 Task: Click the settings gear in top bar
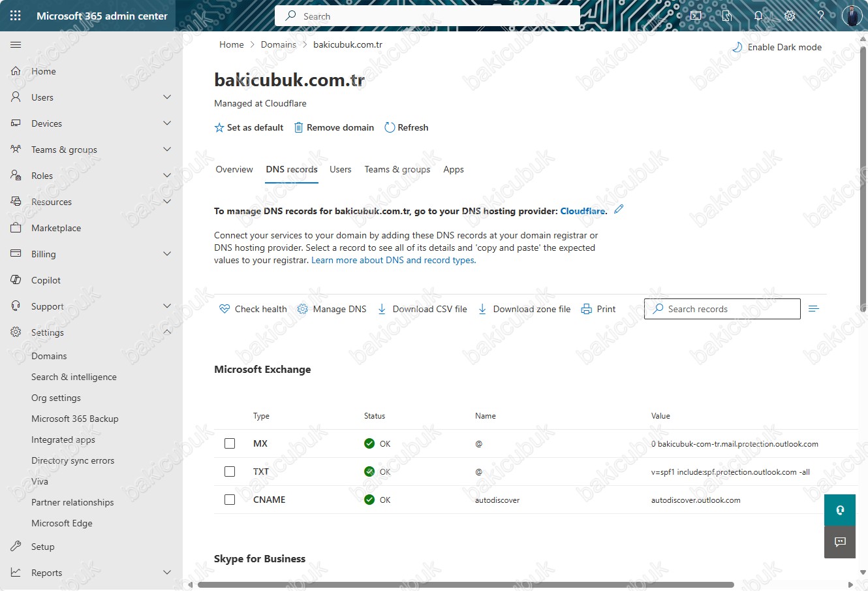(x=790, y=16)
